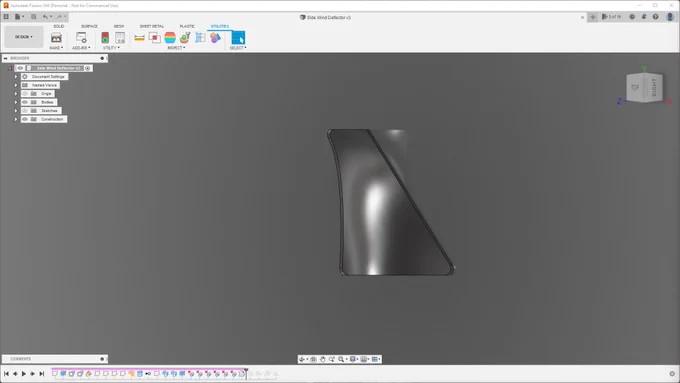Collapse the BROWSER panel
The width and height of the screenshot is (680, 383).
pyautogui.click(x=6, y=58)
